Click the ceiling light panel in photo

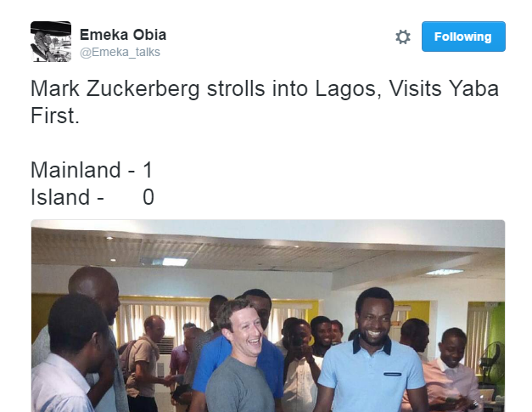tap(174, 262)
